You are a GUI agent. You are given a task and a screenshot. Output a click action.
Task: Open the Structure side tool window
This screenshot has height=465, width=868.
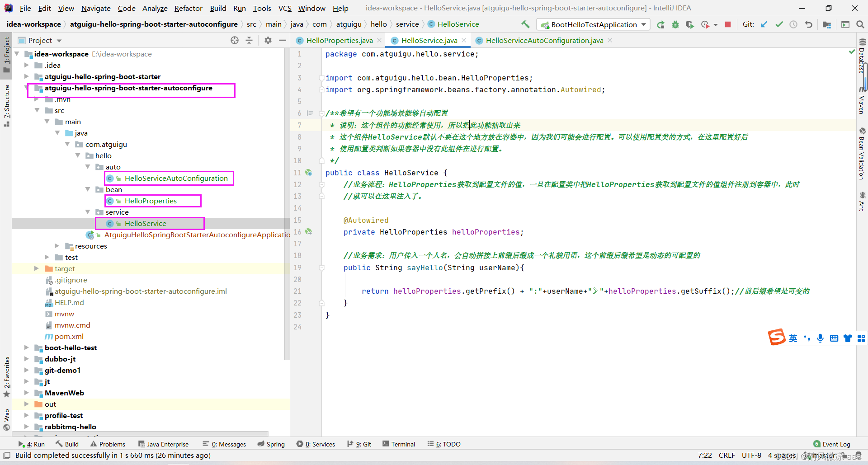point(6,105)
